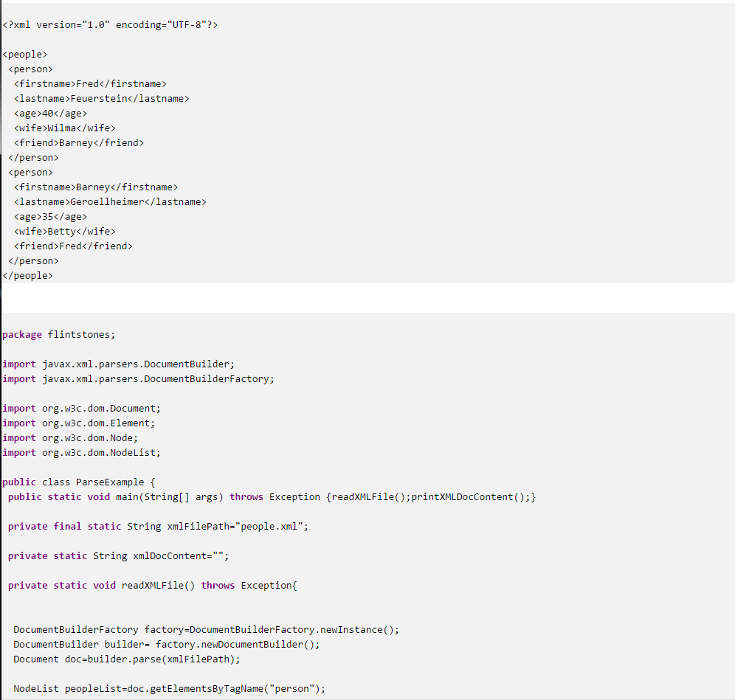Click the getElementsByTagName("person") line
The image size is (735, 700).
(169, 689)
